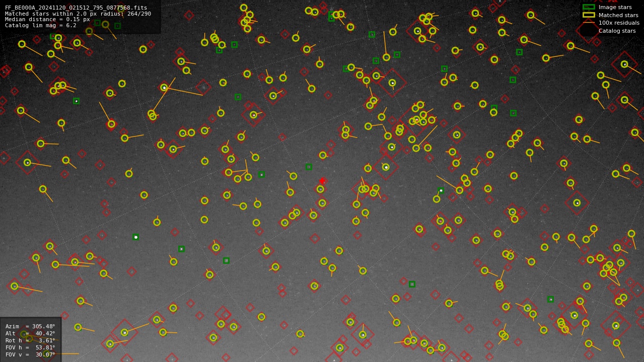Click the FITS filename FF_BE000A_20241120_021512_795_0877568.fits
The image size is (644, 362).
click(x=76, y=8)
